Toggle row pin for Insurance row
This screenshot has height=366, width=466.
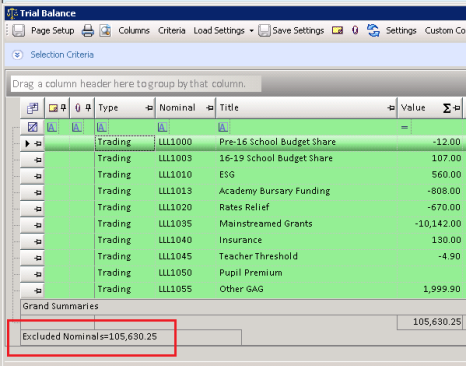click(x=38, y=241)
